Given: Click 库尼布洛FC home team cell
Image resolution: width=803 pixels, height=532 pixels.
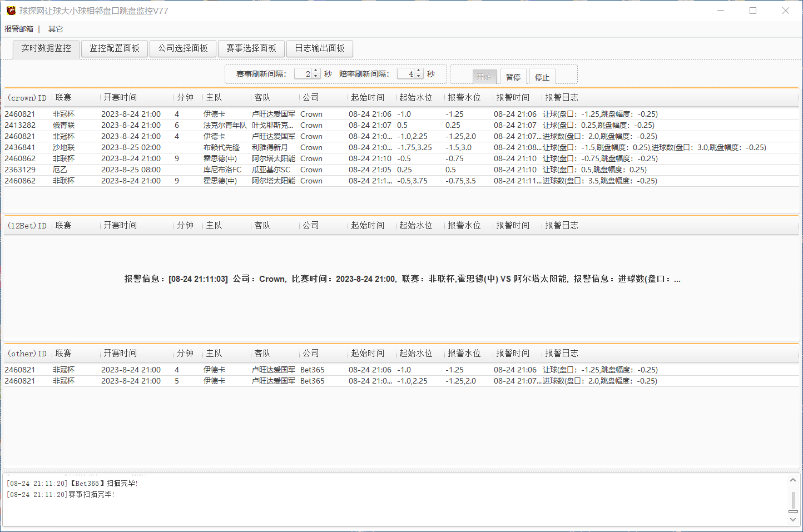Looking at the screenshot, I should [x=222, y=170].
